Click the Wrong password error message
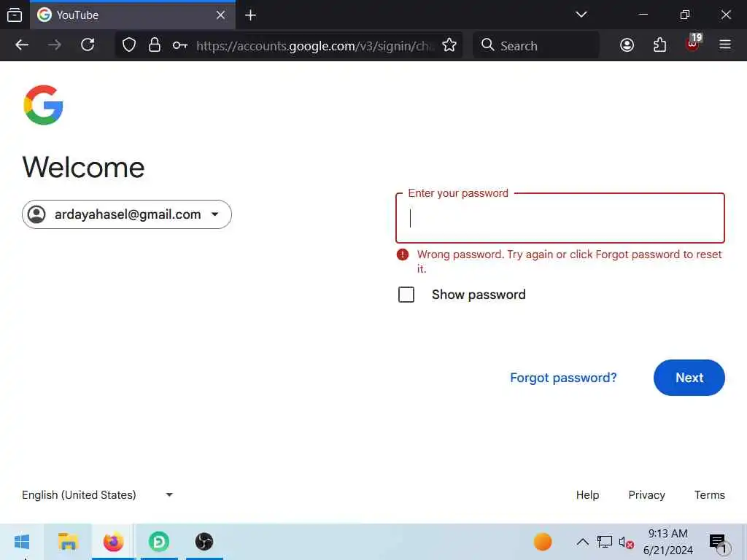Viewport: 747px width, 560px height. pos(569,262)
